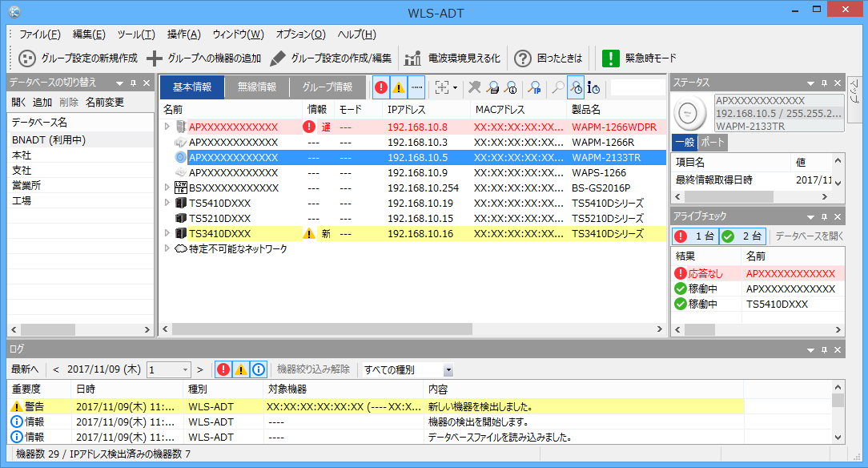The height and width of the screenshot is (468, 868).
Task: Click the magnifier with info badge icon
Action: coord(511,87)
